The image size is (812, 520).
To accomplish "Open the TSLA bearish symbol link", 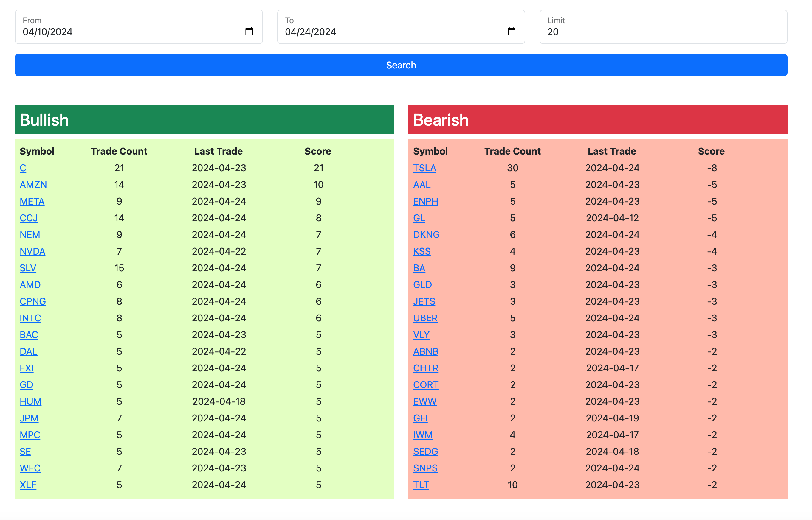I will (x=424, y=168).
